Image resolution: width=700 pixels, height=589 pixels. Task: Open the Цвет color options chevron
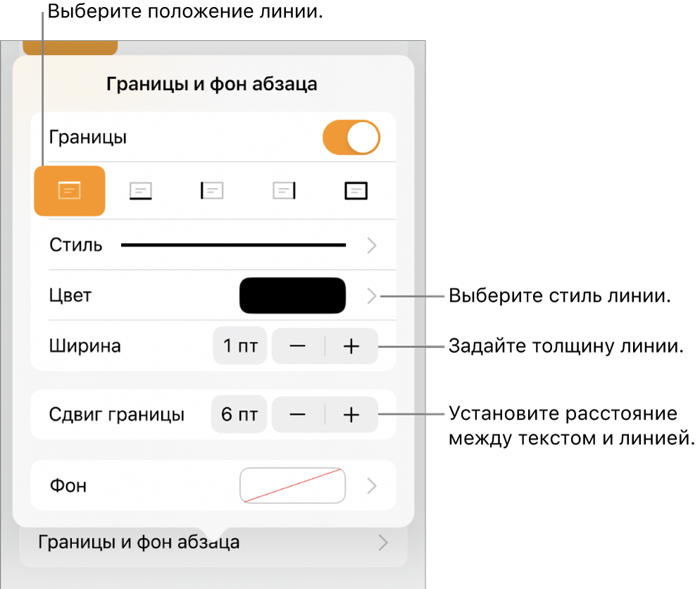tap(372, 296)
